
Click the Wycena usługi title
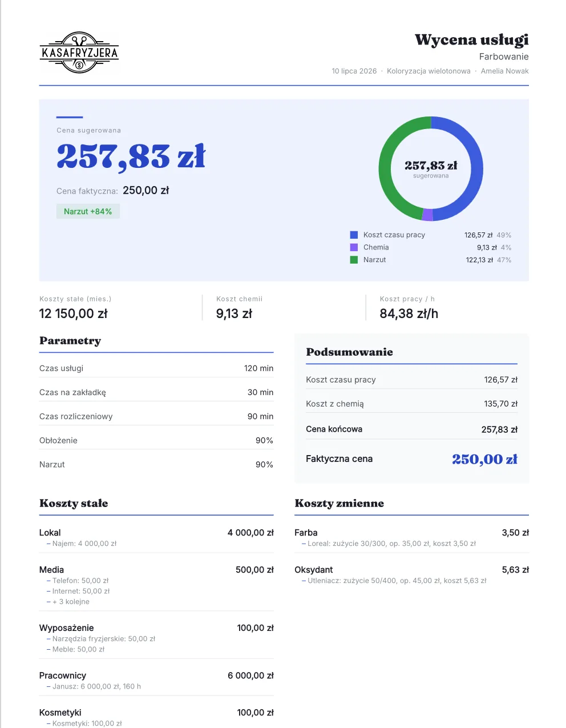[x=471, y=39]
